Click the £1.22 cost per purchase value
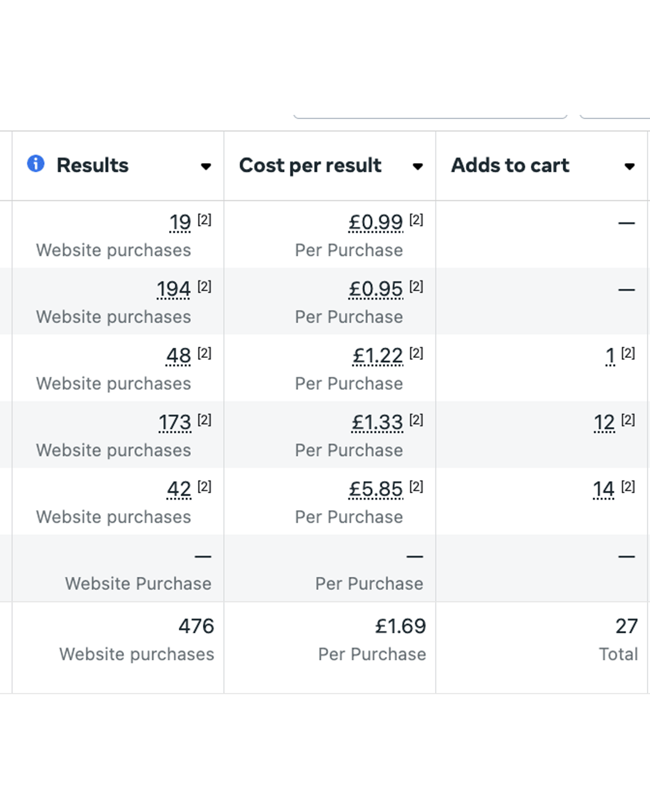 click(377, 356)
